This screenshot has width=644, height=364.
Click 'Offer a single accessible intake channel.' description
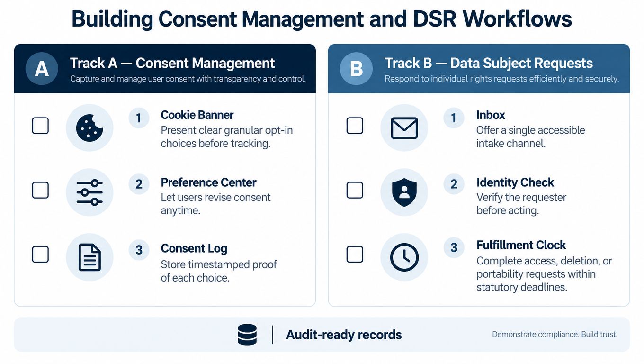click(530, 136)
